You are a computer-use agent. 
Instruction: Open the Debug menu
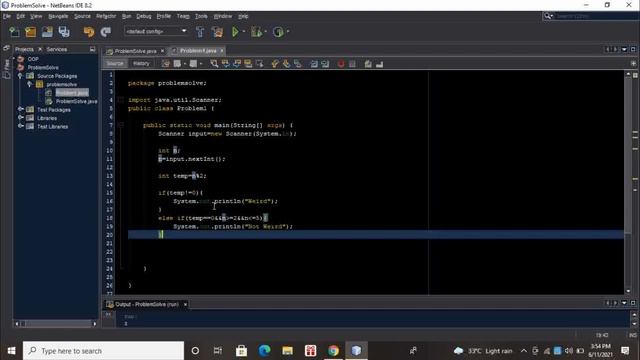(x=144, y=16)
